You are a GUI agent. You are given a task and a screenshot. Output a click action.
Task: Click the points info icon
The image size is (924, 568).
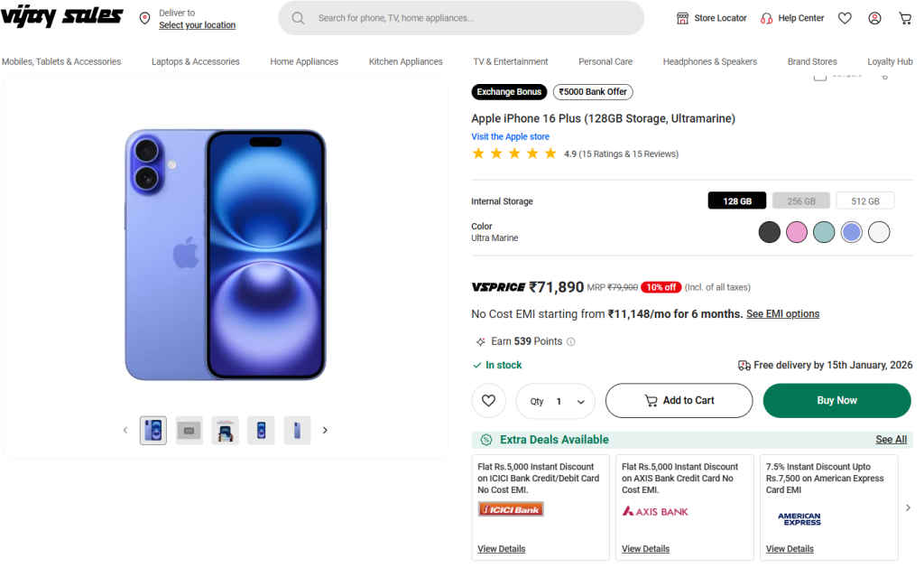pos(571,342)
